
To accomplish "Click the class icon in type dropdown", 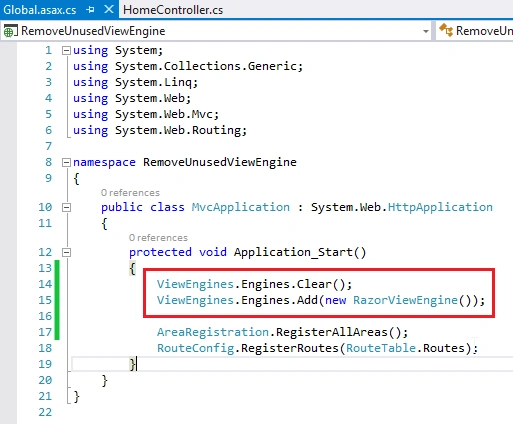I will point(446,30).
